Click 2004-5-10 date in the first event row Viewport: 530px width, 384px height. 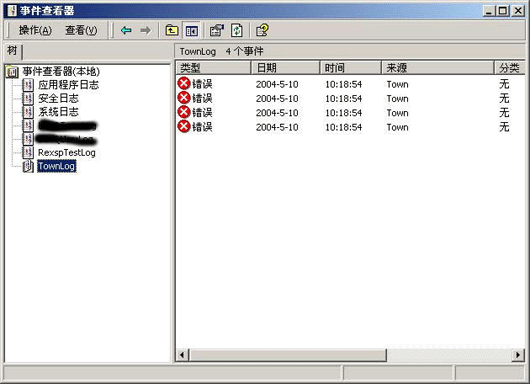coord(277,84)
